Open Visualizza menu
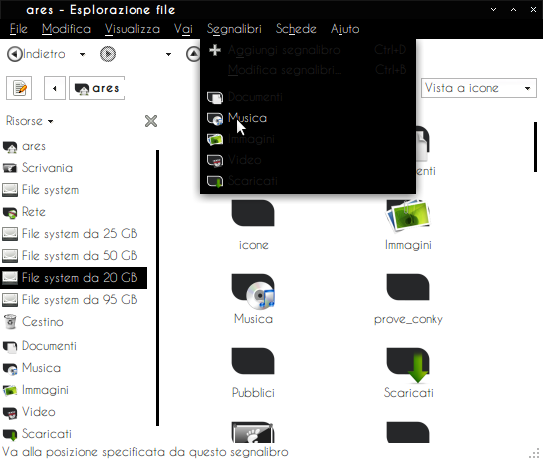Viewport: 543px width, 461px height. coord(132,29)
